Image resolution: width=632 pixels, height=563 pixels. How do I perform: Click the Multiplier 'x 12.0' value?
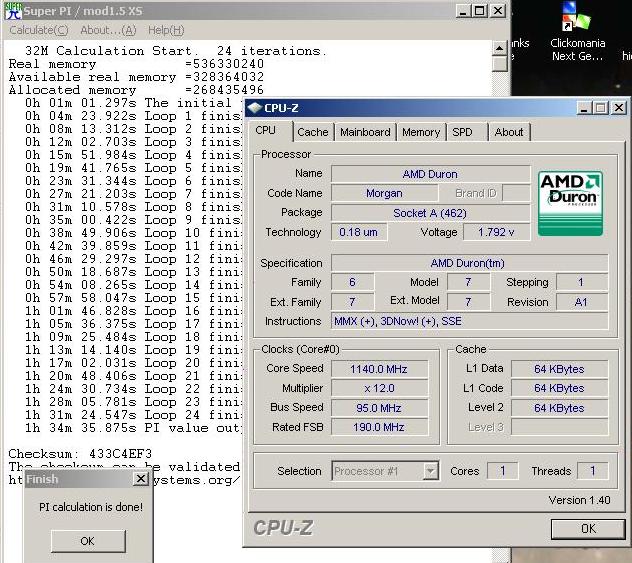pos(379,388)
